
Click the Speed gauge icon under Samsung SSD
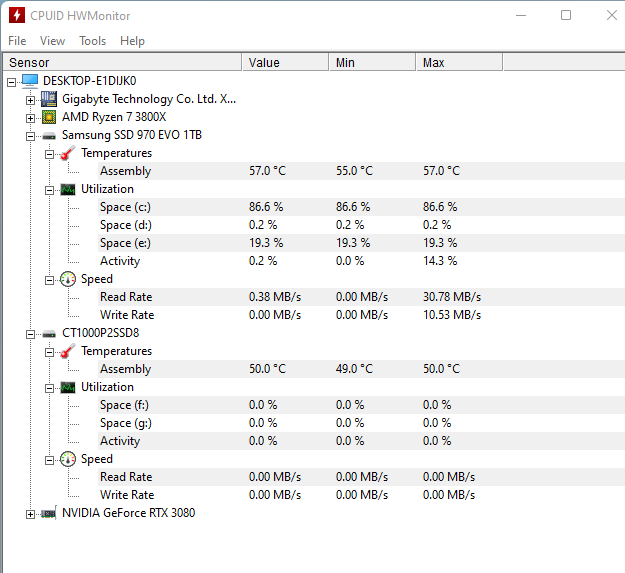(x=68, y=279)
